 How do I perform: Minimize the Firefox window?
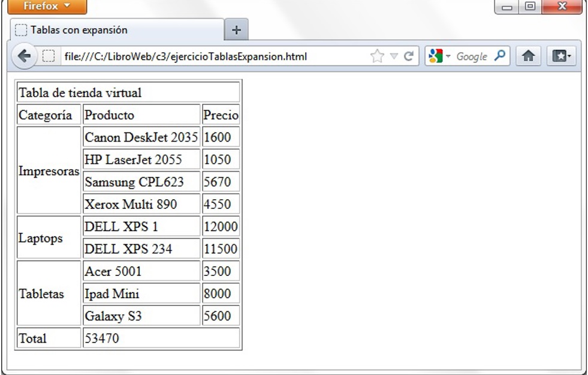[507, 7]
